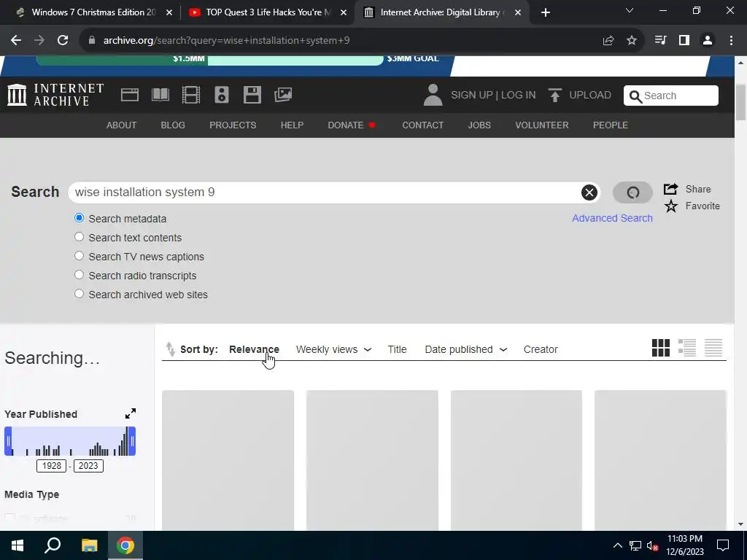Select Search metadata radio button
Viewport: 747px width, 560px height.
pyautogui.click(x=79, y=218)
